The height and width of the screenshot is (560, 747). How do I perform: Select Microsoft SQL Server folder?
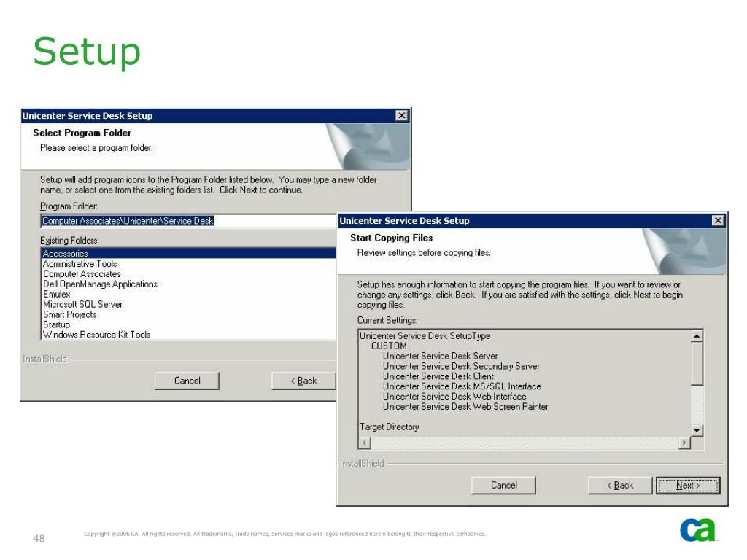[x=82, y=304]
